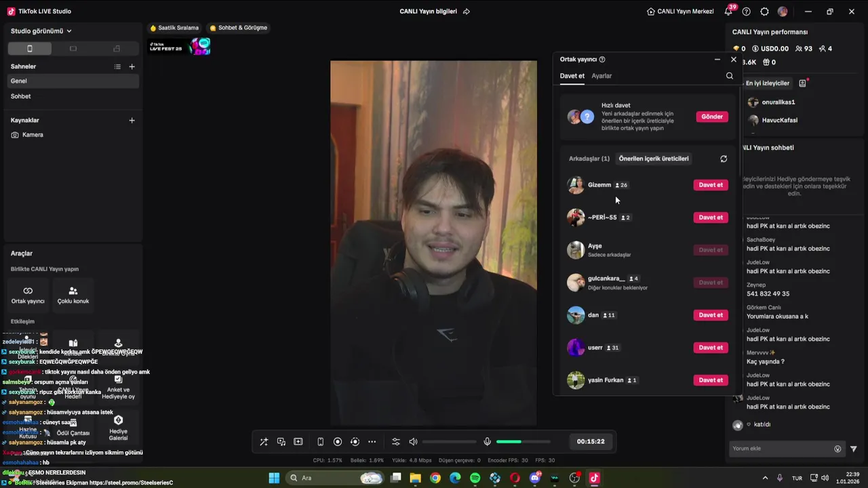The image size is (868, 488).
Task: Open Saatlik Sıralama ranking chip
Action: point(174,28)
